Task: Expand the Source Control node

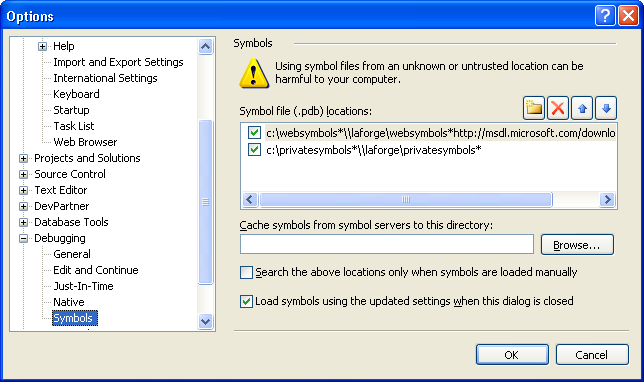Action: [23, 174]
